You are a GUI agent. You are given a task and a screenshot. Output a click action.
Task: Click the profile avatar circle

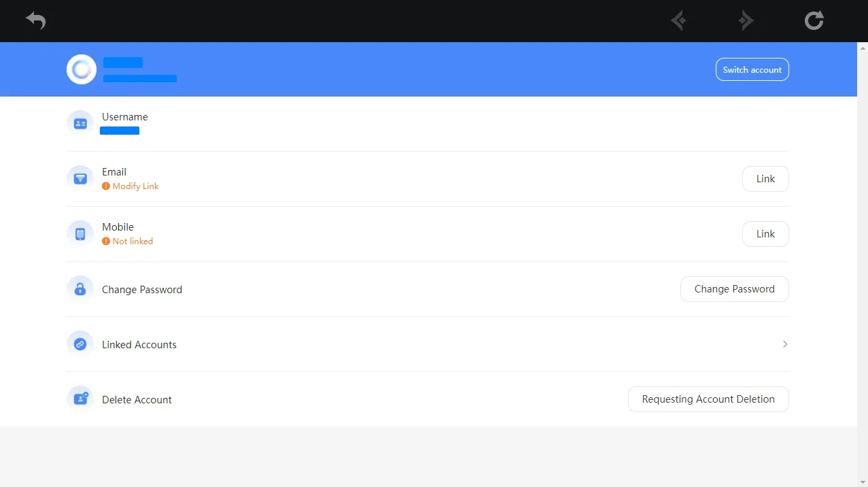point(82,69)
